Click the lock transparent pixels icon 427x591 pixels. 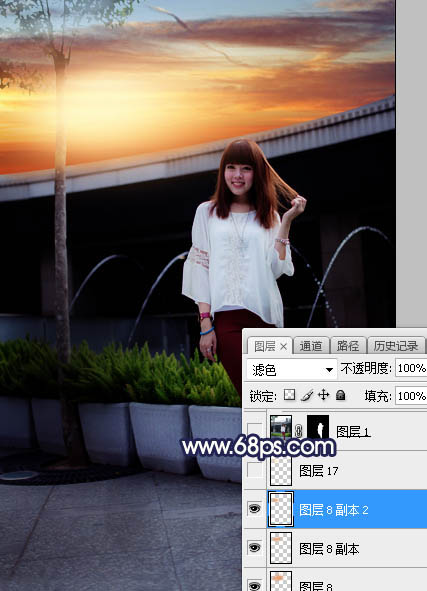tap(289, 395)
